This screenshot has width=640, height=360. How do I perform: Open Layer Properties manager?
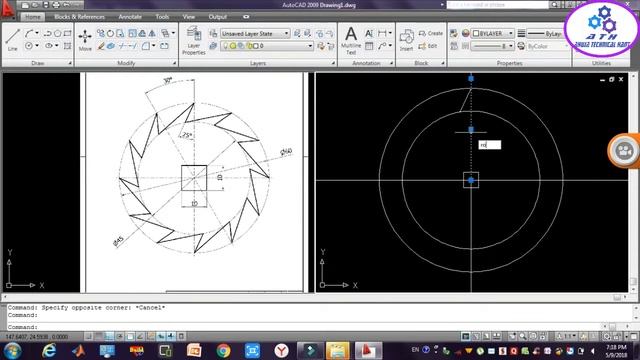click(193, 40)
